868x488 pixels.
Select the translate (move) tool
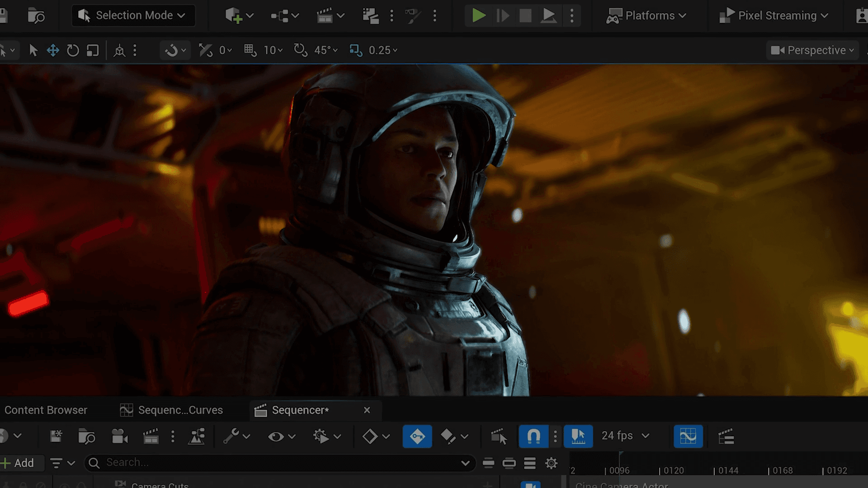(x=53, y=50)
